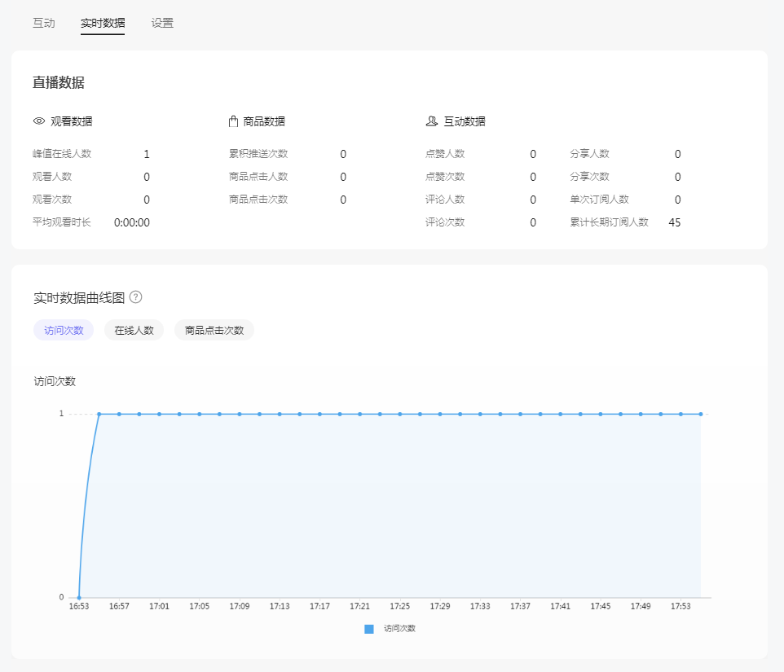Enable the 在线人数 chart view

pyautogui.click(x=133, y=330)
